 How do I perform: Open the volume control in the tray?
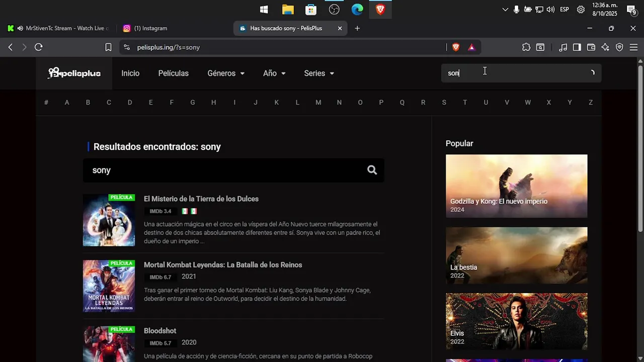(550, 10)
